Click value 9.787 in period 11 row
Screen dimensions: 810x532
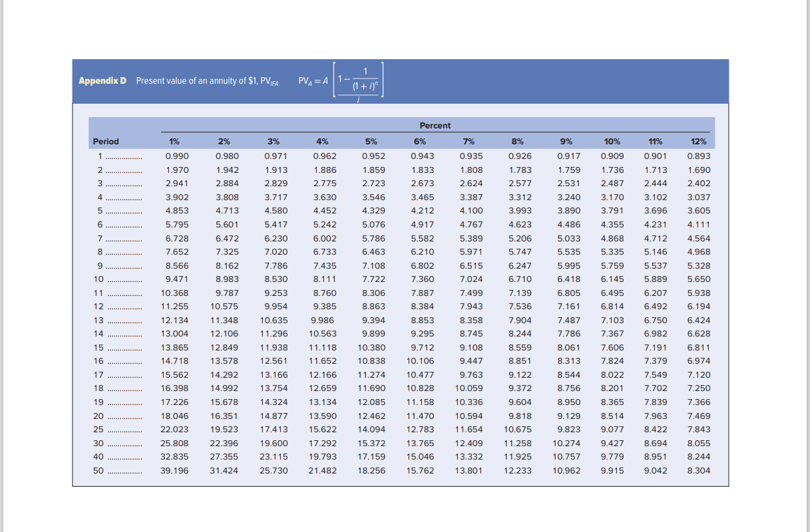(x=227, y=293)
